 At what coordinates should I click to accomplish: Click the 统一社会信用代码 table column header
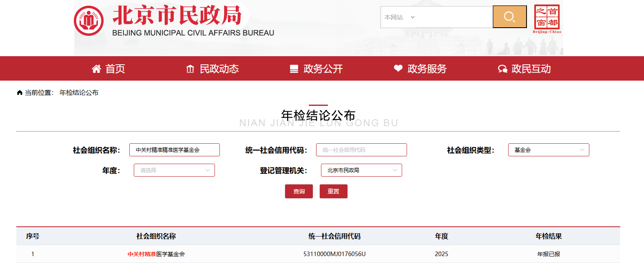tap(334, 236)
